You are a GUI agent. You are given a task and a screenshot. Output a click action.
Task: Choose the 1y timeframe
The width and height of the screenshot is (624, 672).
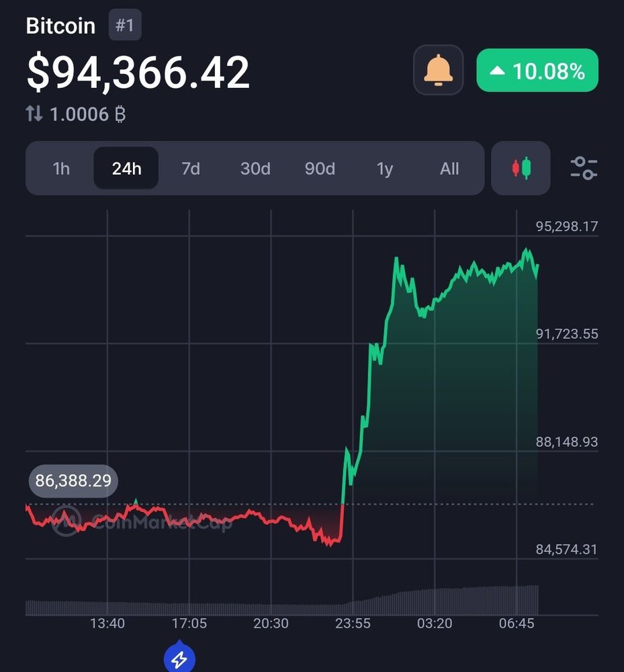coord(385,169)
